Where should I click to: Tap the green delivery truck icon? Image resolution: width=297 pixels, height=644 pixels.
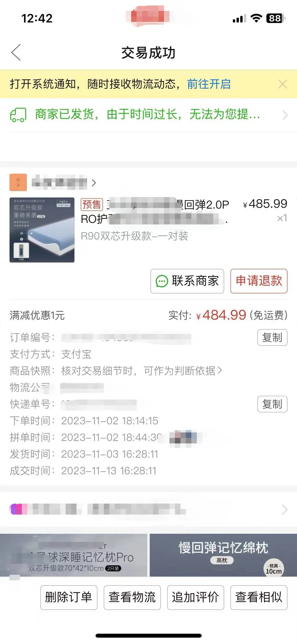tap(18, 115)
